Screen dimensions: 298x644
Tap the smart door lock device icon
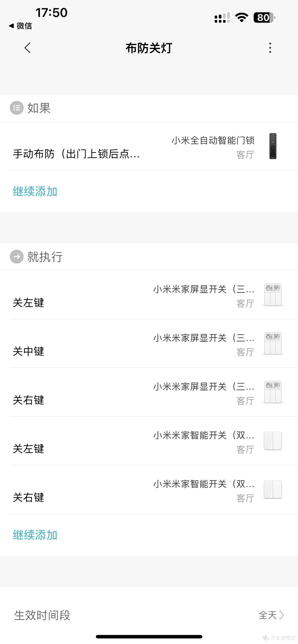click(273, 146)
